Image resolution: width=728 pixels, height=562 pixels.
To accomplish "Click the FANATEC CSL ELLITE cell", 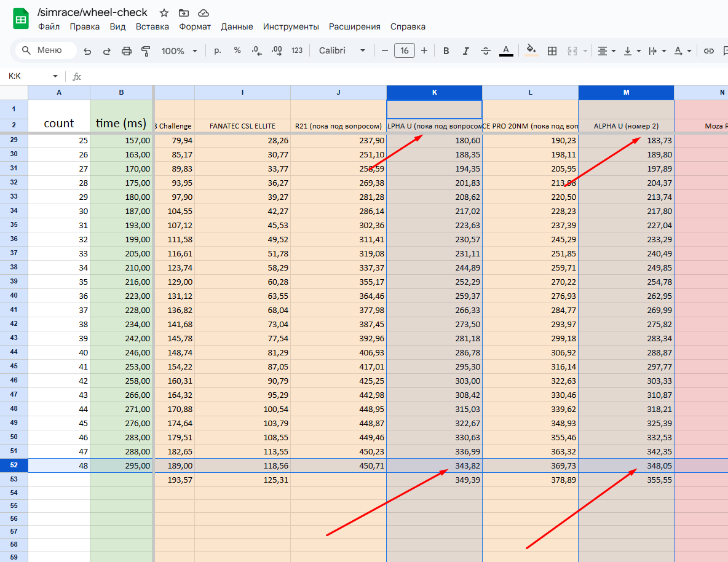I will pos(242,126).
